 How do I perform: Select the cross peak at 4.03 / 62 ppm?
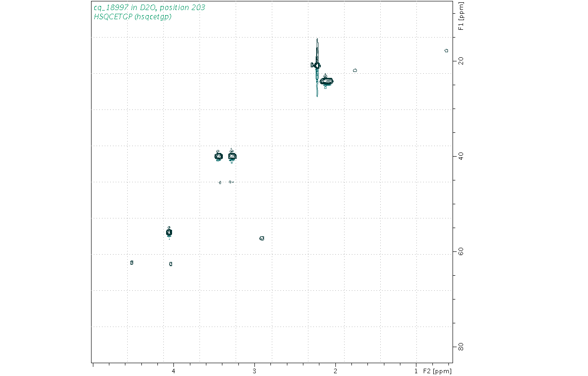tap(171, 264)
